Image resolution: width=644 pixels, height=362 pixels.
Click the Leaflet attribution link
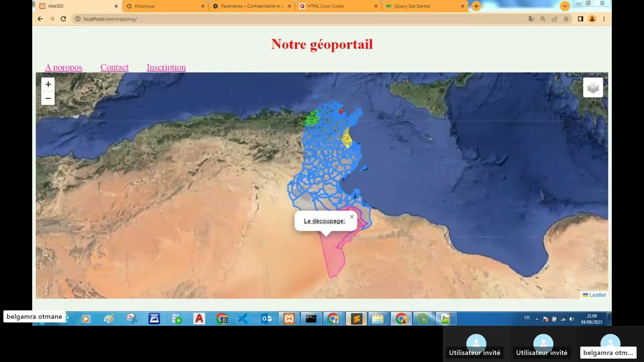click(598, 295)
